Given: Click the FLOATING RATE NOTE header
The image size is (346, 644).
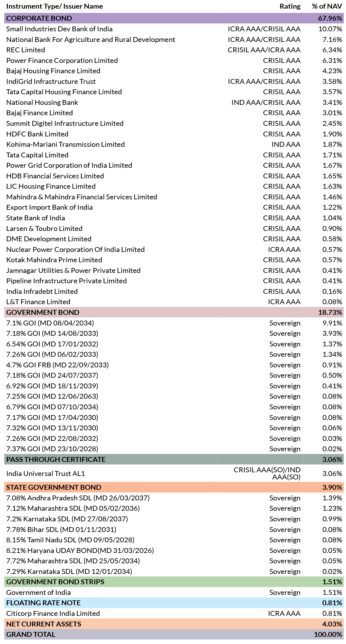Looking at the screenshot, I should click(x=174, y=603).
